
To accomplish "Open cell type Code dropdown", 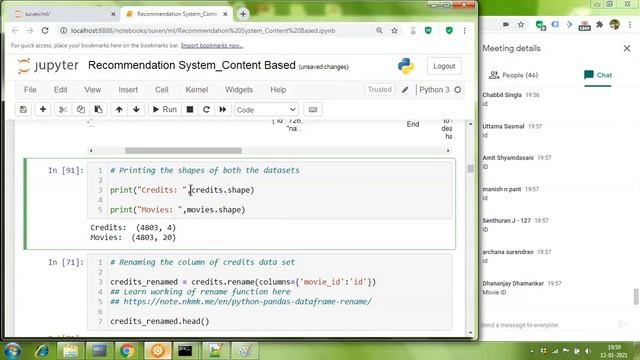I will [266, 110].
